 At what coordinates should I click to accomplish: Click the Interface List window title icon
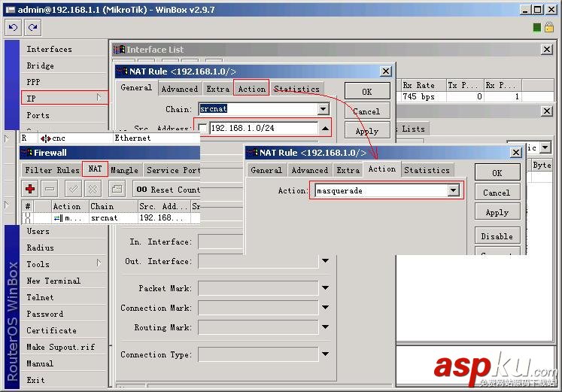[x=120, y=50]
